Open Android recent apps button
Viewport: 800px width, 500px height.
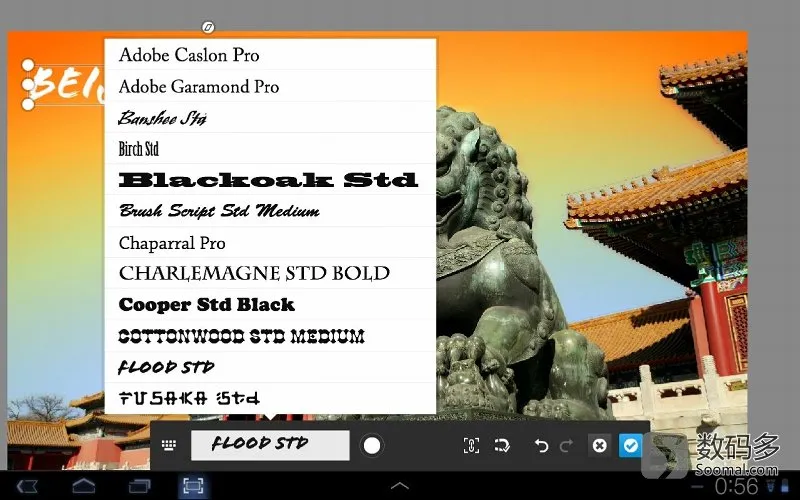(139, 486)
